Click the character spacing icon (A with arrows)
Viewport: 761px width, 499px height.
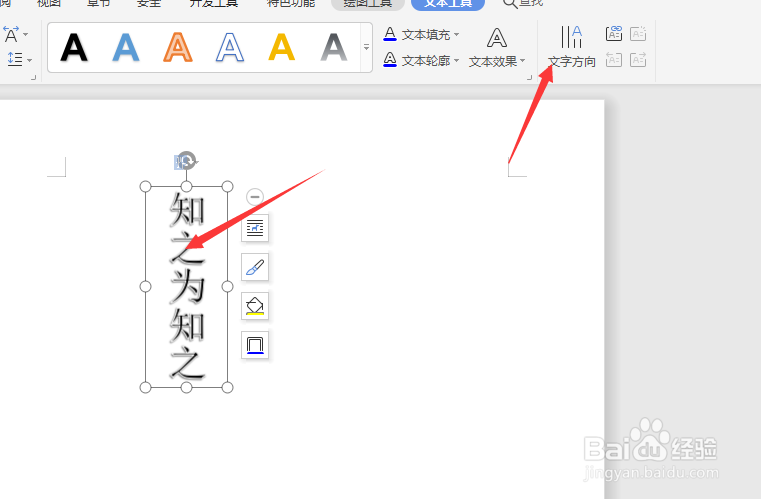(11, 34)
